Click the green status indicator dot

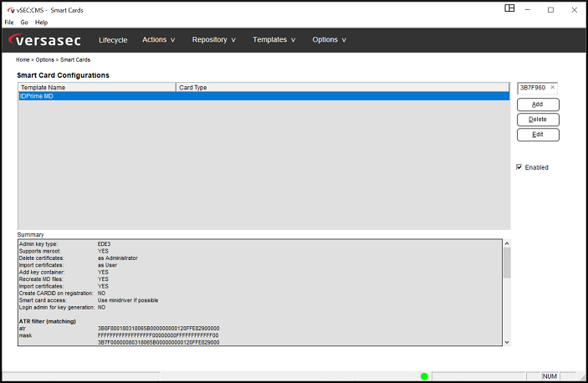(424, 376)
